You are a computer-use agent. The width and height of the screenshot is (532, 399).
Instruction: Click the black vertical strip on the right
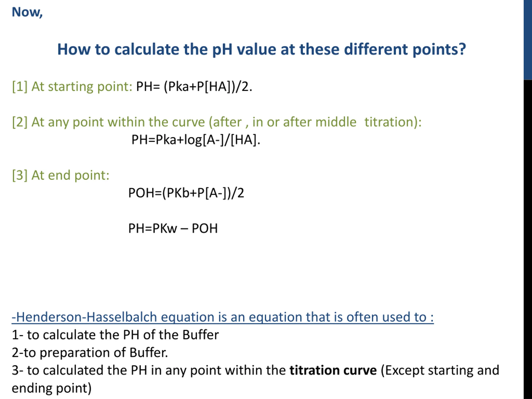pos(528,238)
